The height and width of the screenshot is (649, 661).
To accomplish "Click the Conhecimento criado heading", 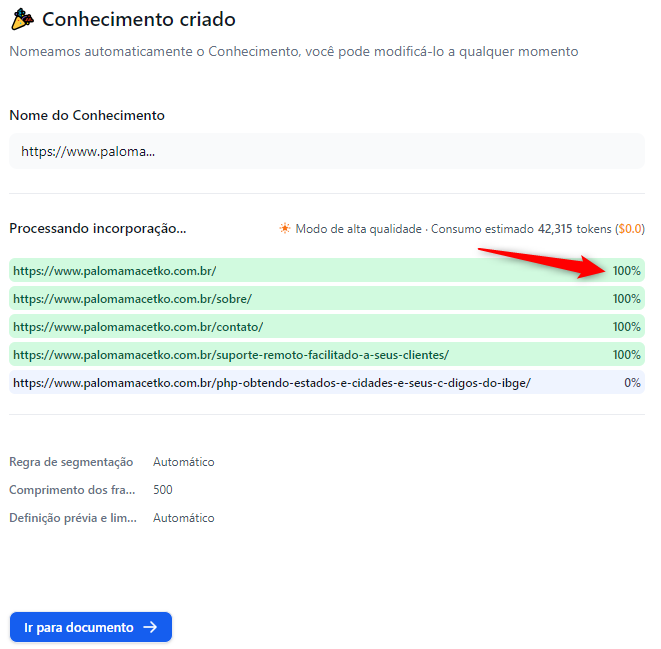I will tap(139, 19).
